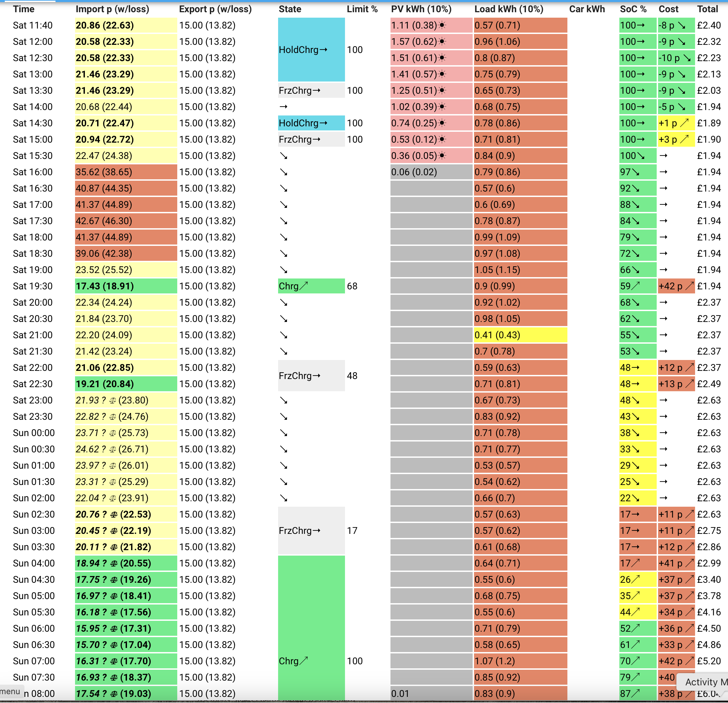This screenshot has width=728, height=703.
Task: Click the down arrow beside SoC 97
Action: click(636, 173)
